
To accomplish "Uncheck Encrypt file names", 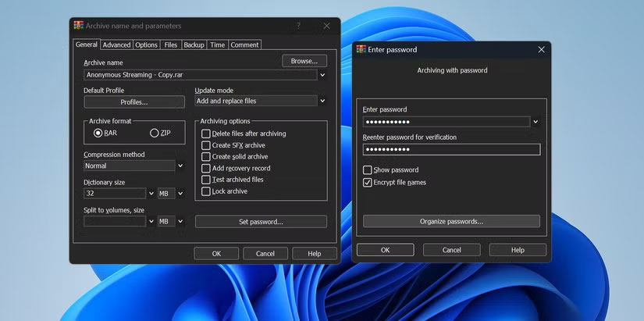I will click(x=368, y=182).
